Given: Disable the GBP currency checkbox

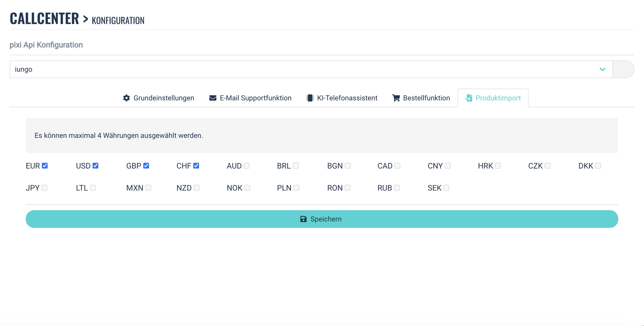Looking at the screenshot, I should click(x=146, y=166).
